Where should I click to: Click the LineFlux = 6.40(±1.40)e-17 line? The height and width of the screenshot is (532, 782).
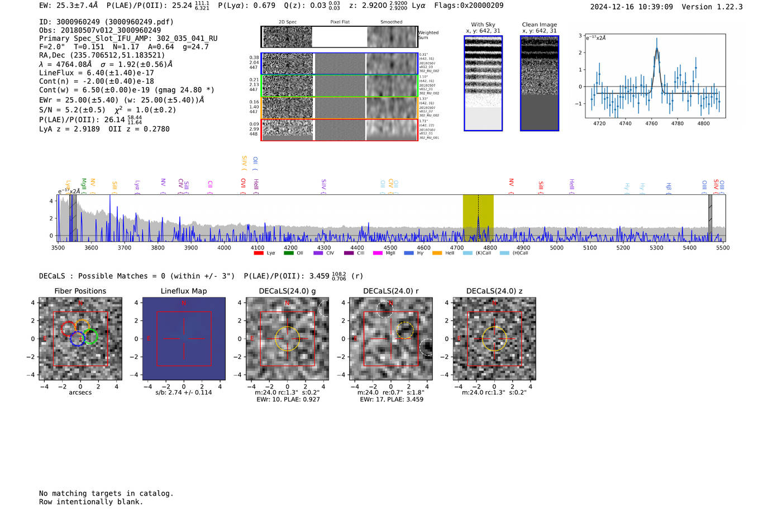coord(97,73)
